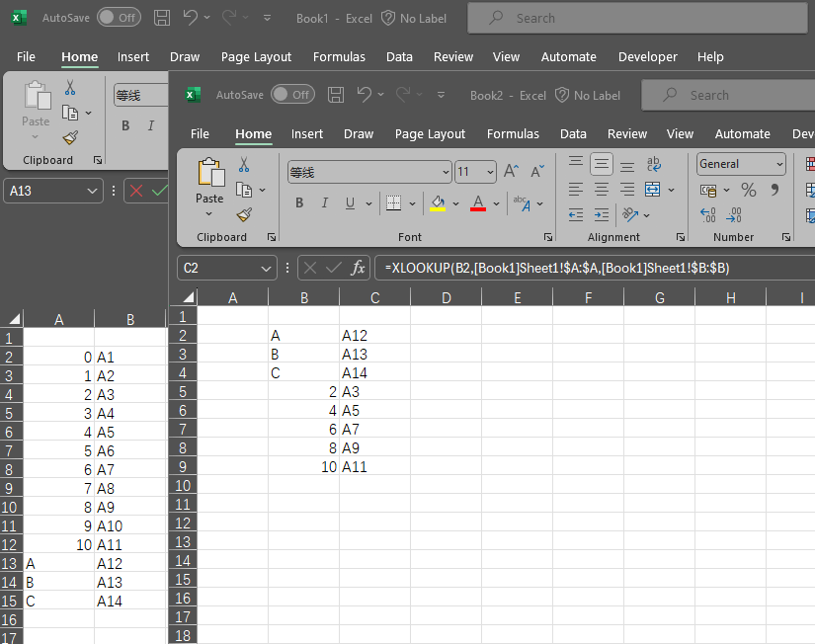Click Select All corner in Book2 grid
The height and width of the screenshot is (644, 815).
pos(184,297)
